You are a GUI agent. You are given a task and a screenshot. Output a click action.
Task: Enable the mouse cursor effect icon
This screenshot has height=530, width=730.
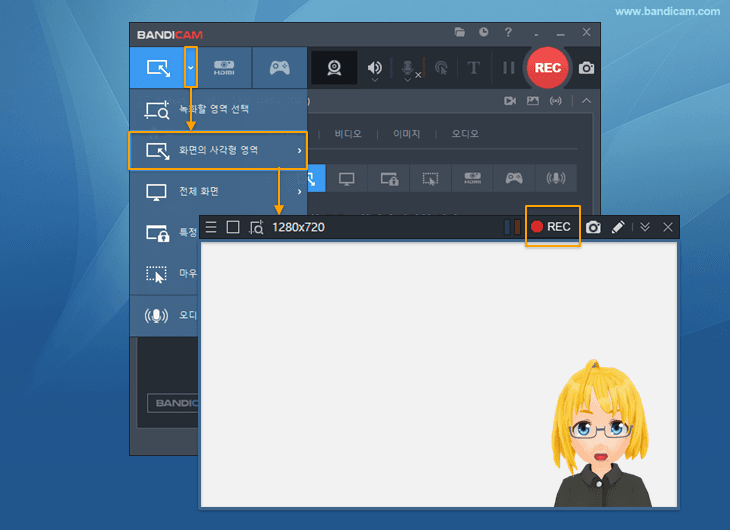(441, 68)
